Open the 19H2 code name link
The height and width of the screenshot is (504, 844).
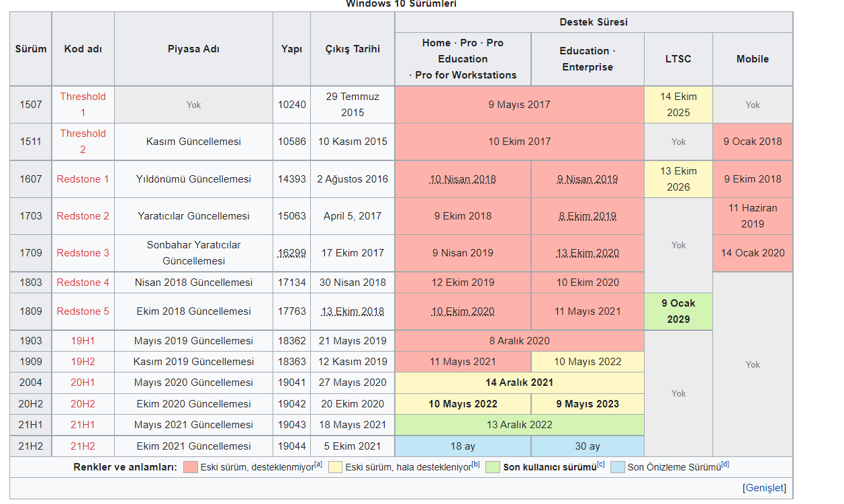83,362
